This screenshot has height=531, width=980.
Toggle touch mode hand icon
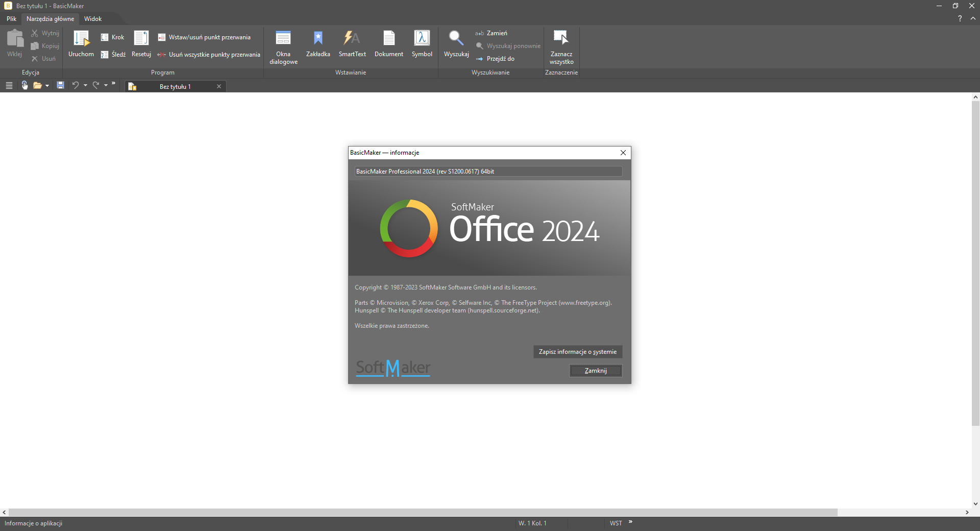24,86
